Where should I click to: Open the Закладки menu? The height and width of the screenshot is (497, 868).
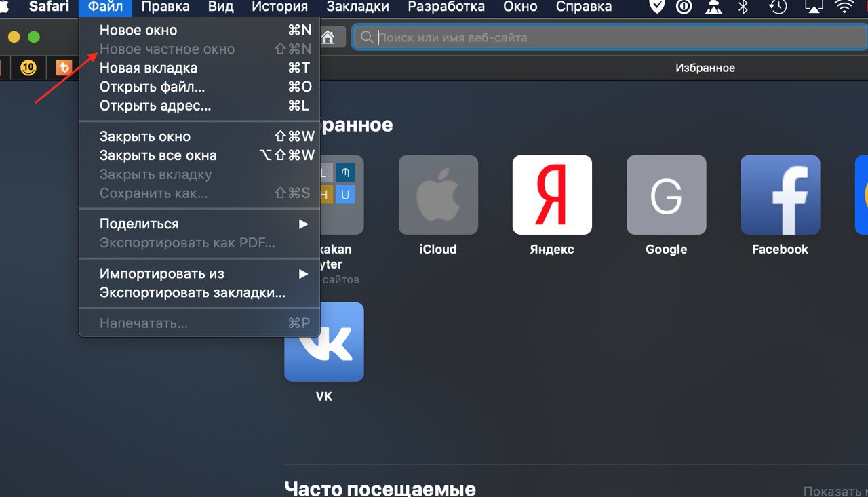coord(358,7)
